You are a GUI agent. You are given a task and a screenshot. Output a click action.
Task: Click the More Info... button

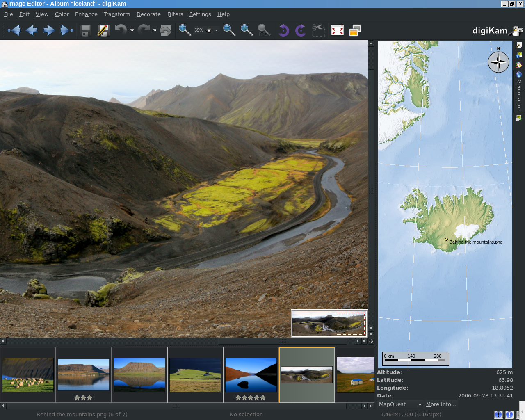(441, 404)
